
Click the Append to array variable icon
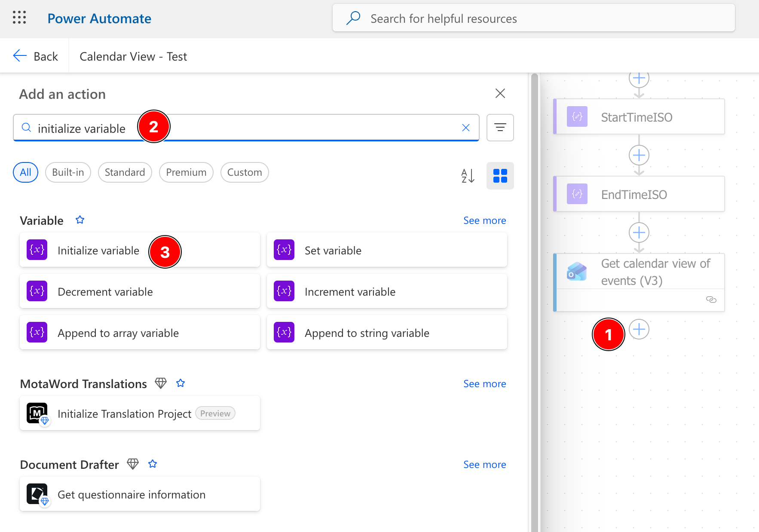pyautogui.click(x=37, y=332)
